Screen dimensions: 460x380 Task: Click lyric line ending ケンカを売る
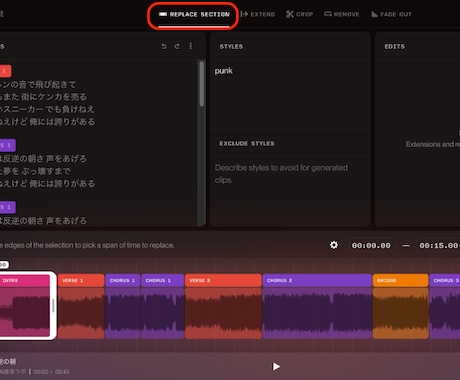43,97
